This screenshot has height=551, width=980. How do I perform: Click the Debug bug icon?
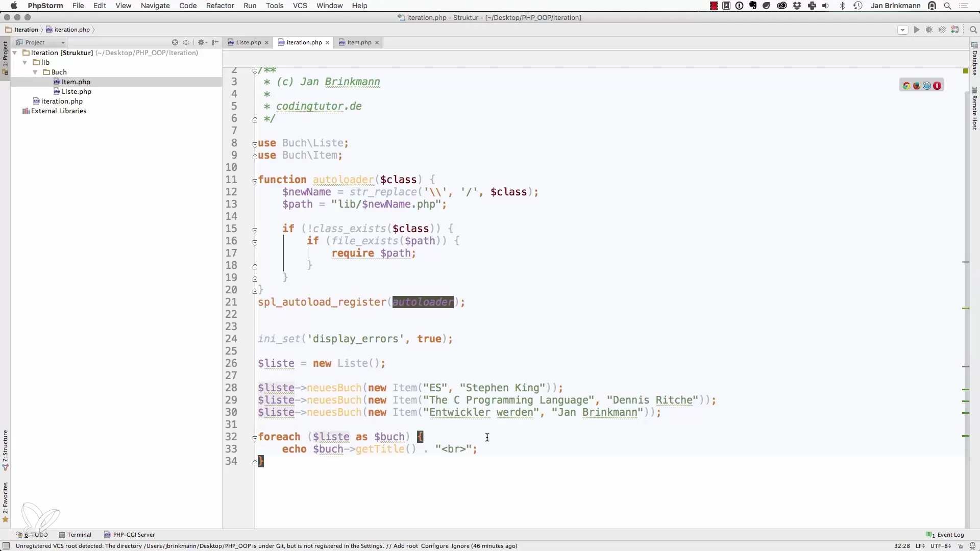coord(929,30)
